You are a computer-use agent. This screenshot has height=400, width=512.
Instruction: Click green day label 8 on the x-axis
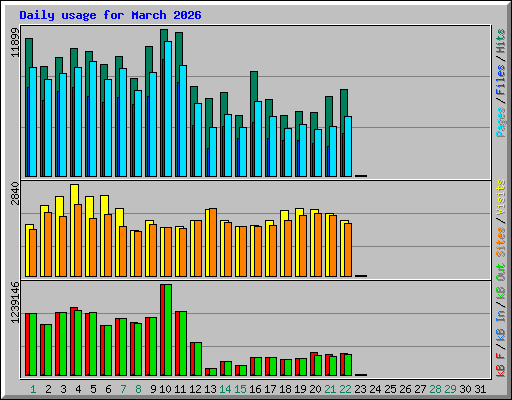click(x=138, y=389)
